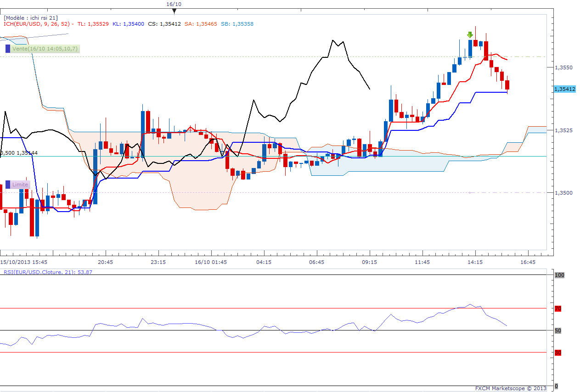Click the 06:45 time axis label
This screenshot has height=392, width=580.
click(x=317, y=262)
